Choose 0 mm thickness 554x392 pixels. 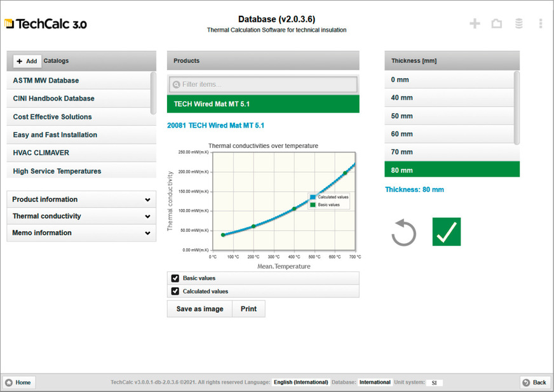coord(449,79)
